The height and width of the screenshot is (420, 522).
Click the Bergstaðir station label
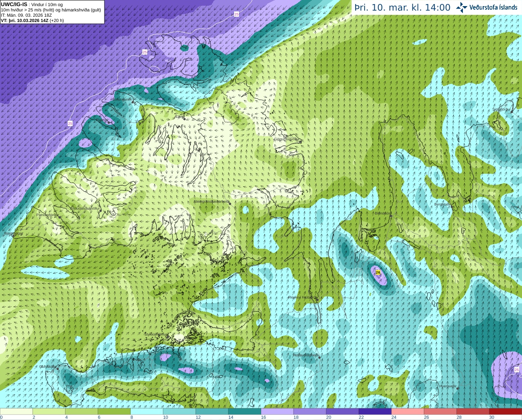[x=442, y=204]
